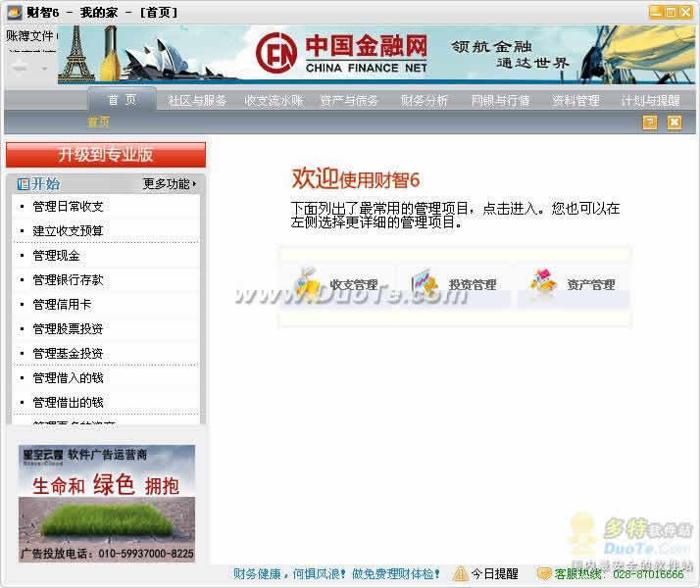700x588 pixels.
Task: Click the 财智6 app icon in the title bar
Action: click(x=15, y=12)
